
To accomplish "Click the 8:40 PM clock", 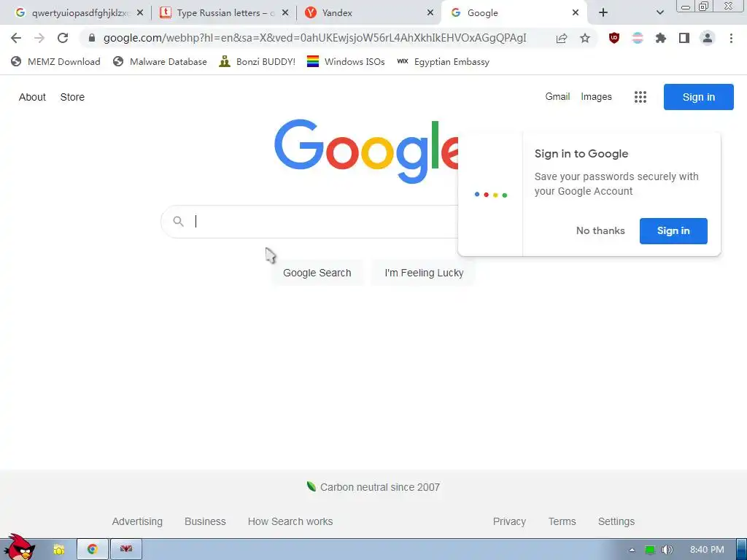I will [x=707, y=550].
